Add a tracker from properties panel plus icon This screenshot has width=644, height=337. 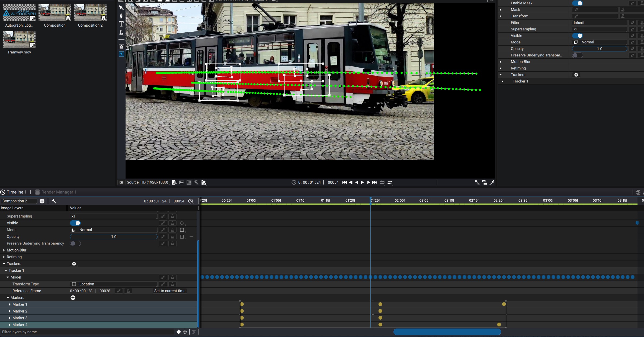pos(576,75)
